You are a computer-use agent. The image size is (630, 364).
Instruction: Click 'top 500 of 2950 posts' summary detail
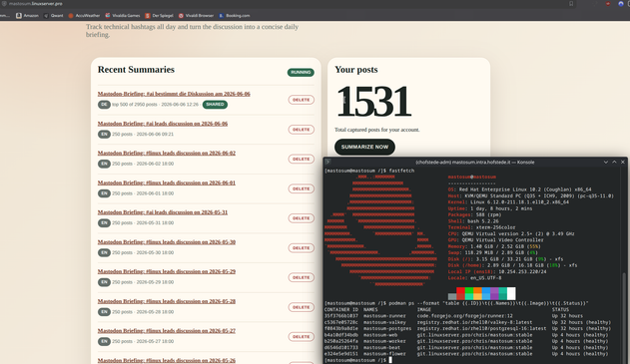(x=135, y=105)
